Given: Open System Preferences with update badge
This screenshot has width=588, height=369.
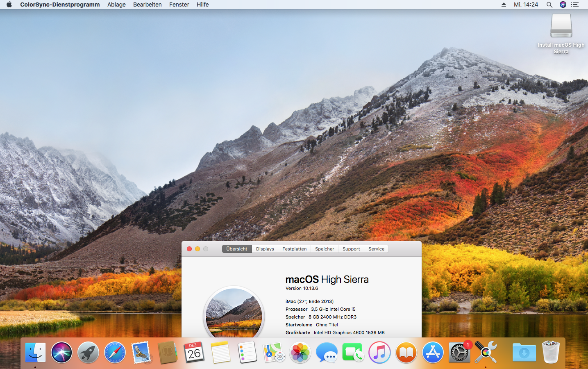Looking at the screenshot, I should pos(459,353).
